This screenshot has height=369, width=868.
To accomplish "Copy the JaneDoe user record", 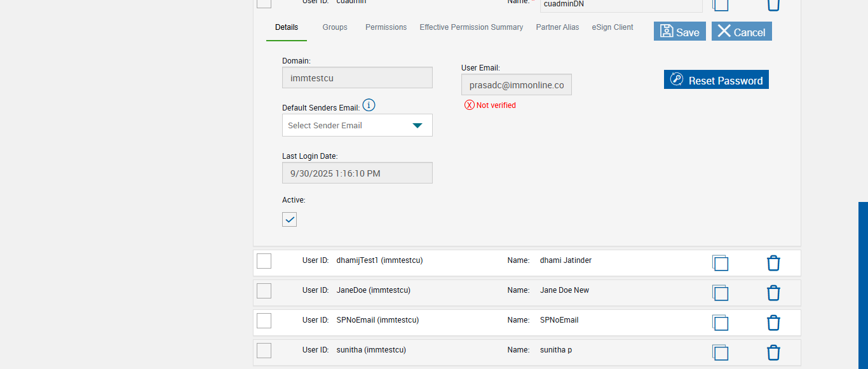I will [720, 293].
